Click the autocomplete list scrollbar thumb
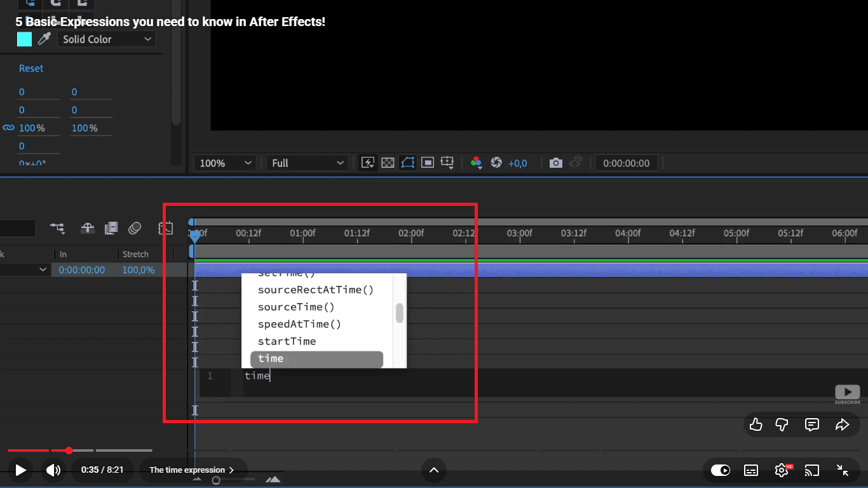Image resolution: width=868 pixels, height=488 pixels. (400, 313)
